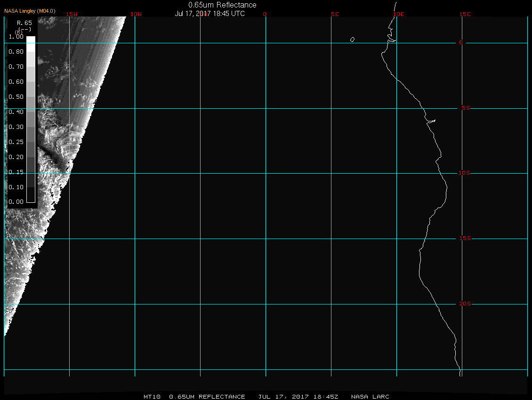Click the 10E longitude label
The width and height of the screenshot is (532, 400).
coord(398,14)
